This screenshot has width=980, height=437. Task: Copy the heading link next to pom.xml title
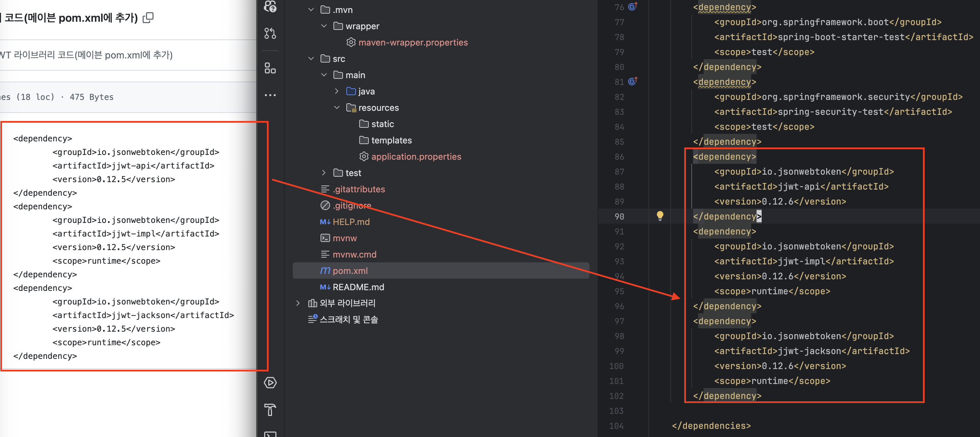point(148,18)
